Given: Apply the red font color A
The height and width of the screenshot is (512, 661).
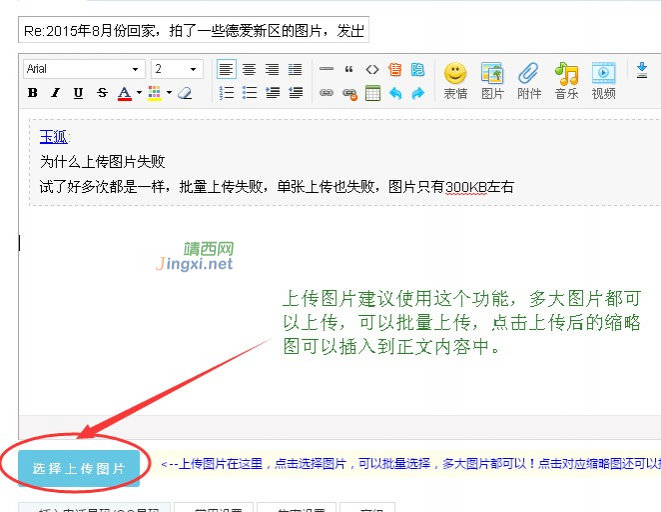Looking at the screenshot, I should [x=124, y=93].
